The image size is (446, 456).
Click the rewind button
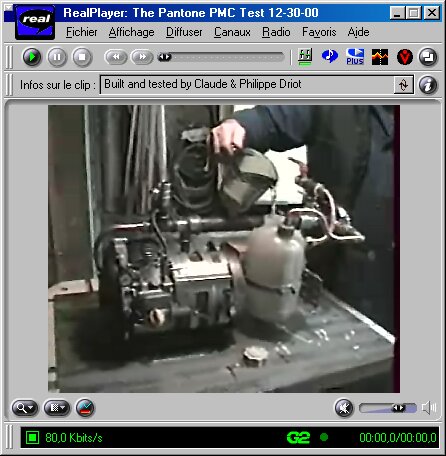(116, 57)
